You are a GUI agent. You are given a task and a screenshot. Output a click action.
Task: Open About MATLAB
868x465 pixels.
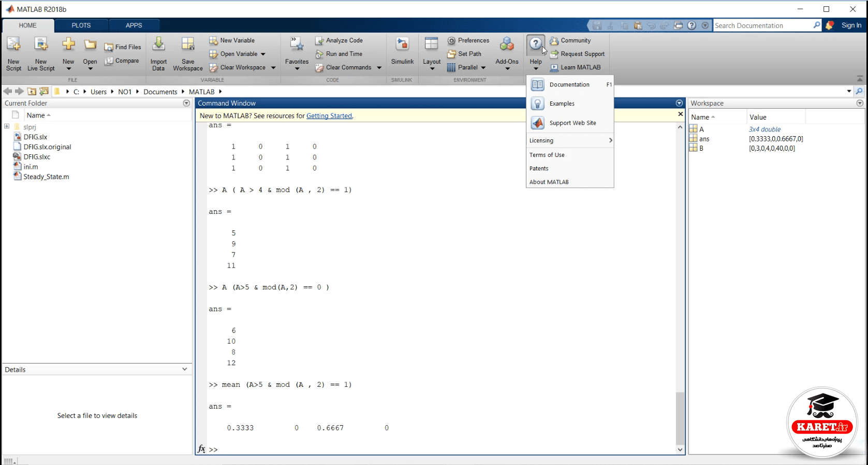coord(570,182)
